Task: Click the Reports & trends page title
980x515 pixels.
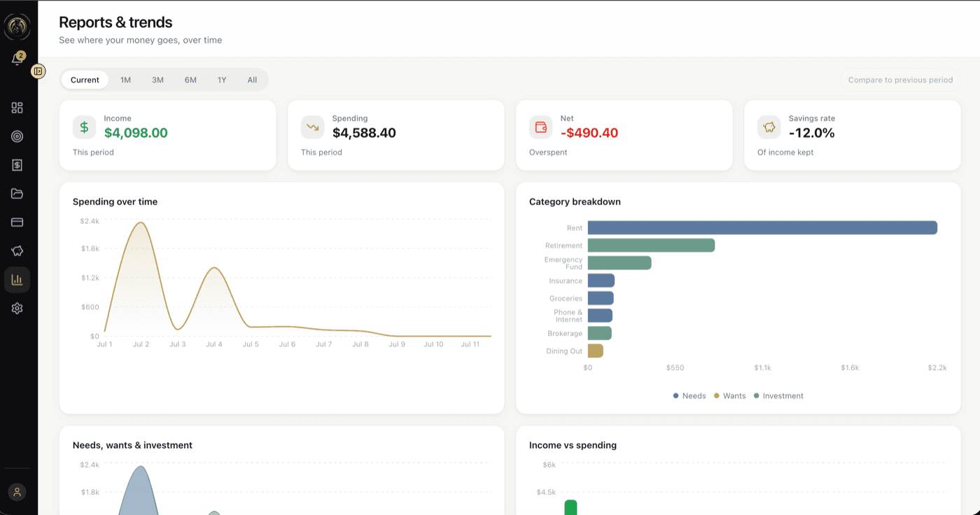Action: pos(115,22)
